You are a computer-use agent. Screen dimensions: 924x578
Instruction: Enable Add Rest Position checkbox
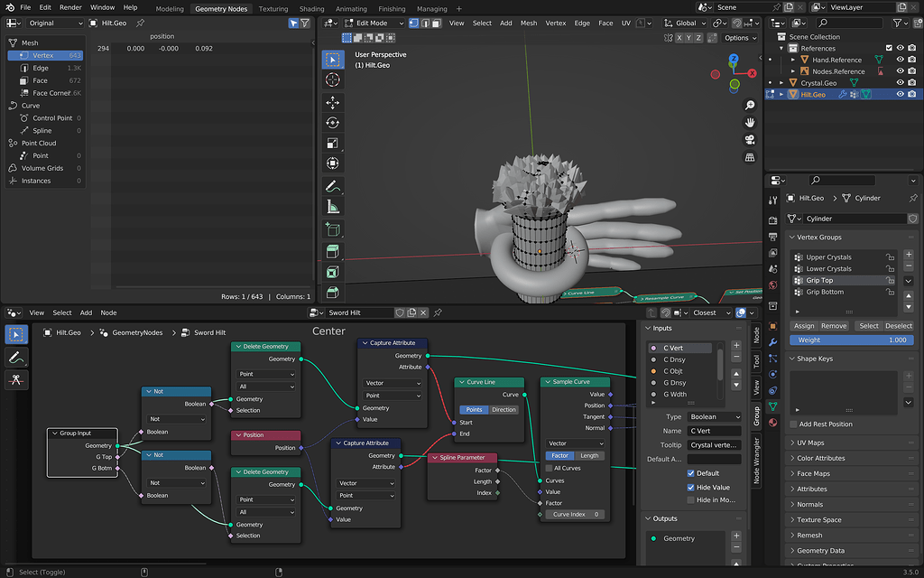793,424
